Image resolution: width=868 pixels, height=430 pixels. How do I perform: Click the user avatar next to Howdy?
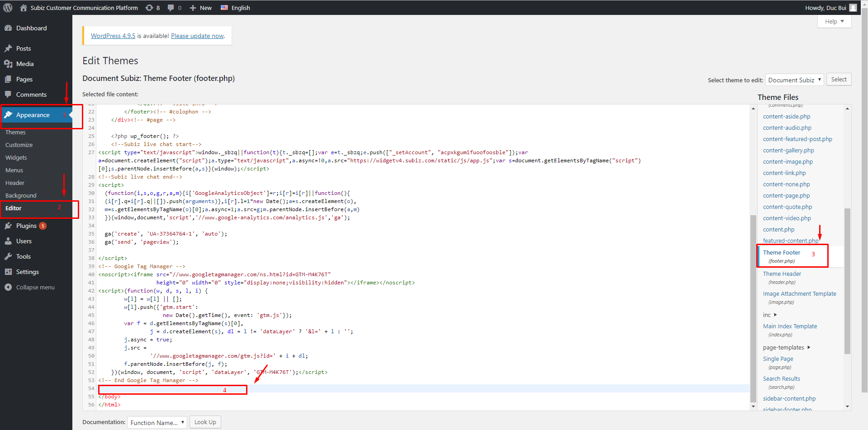point(853,8)
